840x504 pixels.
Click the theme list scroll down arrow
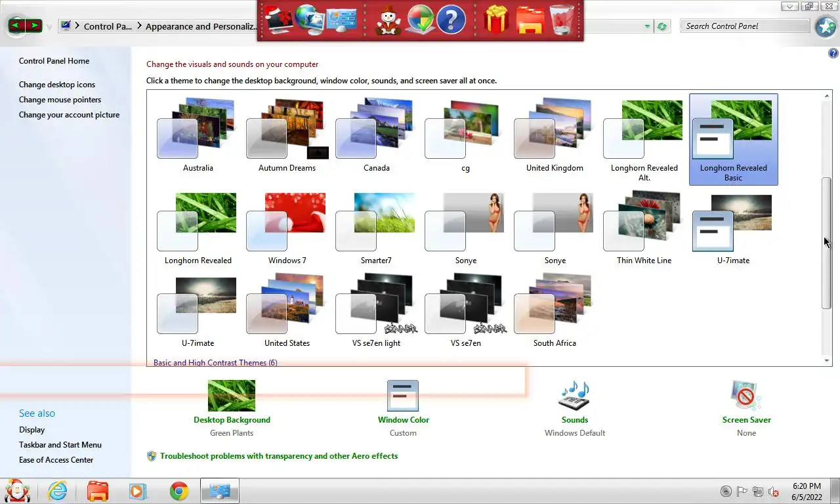[827, 360]
